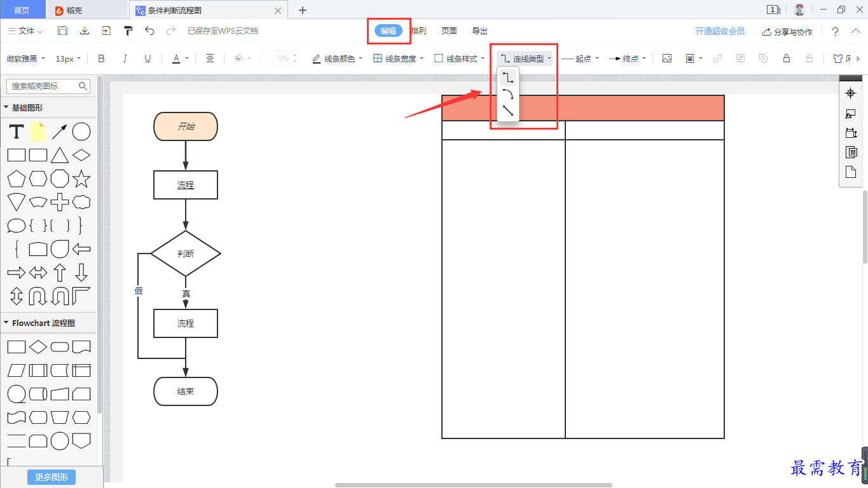Select the octagon shape

pyautogui.click(x=60, y=179)
